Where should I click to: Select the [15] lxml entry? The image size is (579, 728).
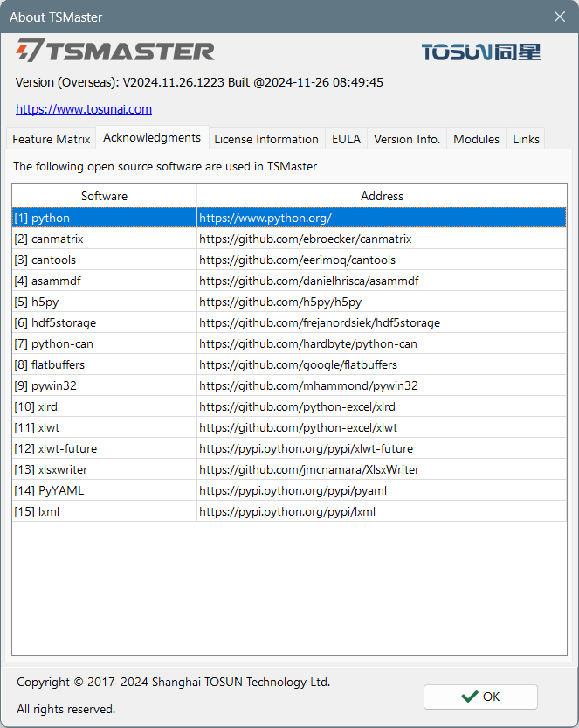pyautogui.click(x=105, y=511)
